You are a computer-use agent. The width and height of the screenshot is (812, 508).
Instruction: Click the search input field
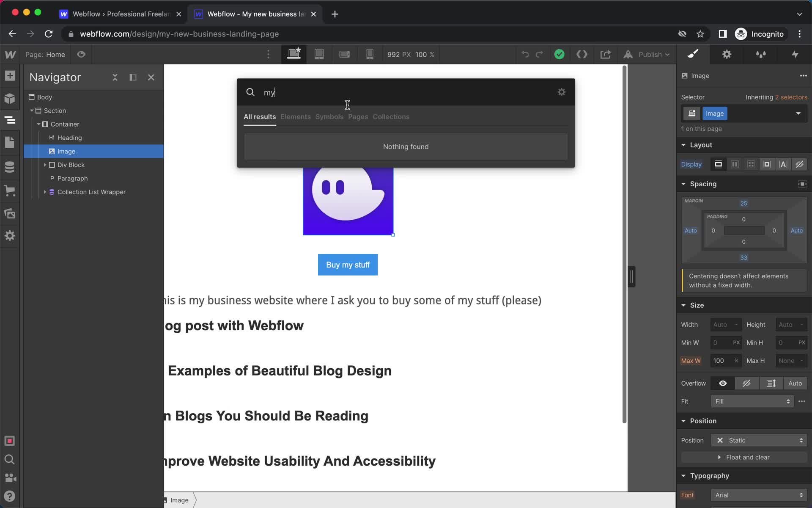click(406, 92)
